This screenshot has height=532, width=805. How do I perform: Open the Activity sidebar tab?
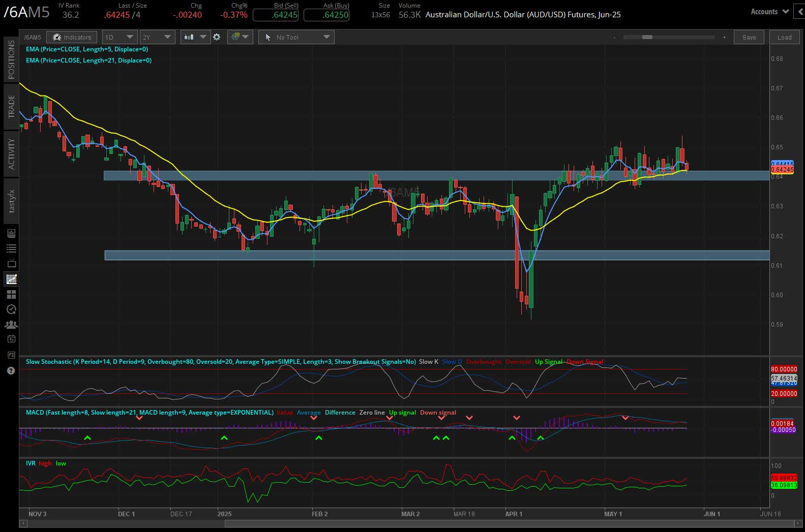pos(11,154)
